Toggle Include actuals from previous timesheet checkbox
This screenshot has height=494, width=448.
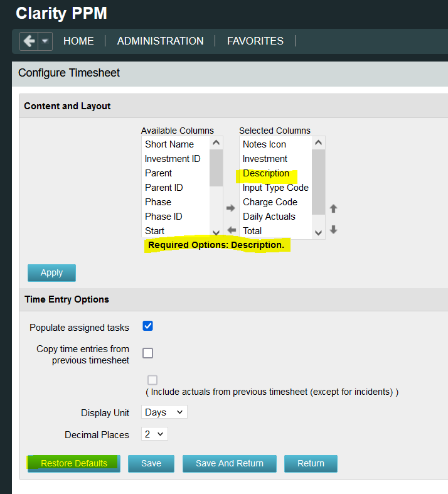[152, 380]
